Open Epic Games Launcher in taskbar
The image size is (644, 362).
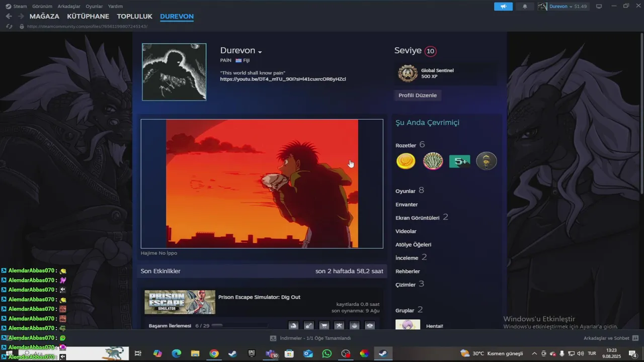252,353
